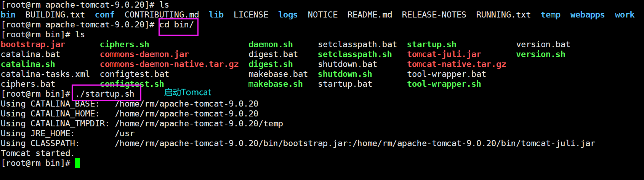This screenshot has width=644, height=180.
Task: Select the makebase.bat file name
Action: click(278, 74)
